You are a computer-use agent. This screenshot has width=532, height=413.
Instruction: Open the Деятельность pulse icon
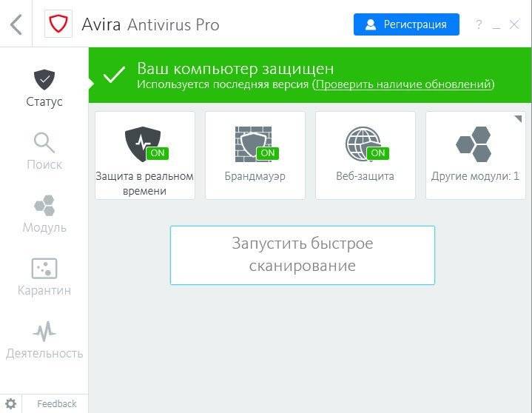click(x=44, y=332)
